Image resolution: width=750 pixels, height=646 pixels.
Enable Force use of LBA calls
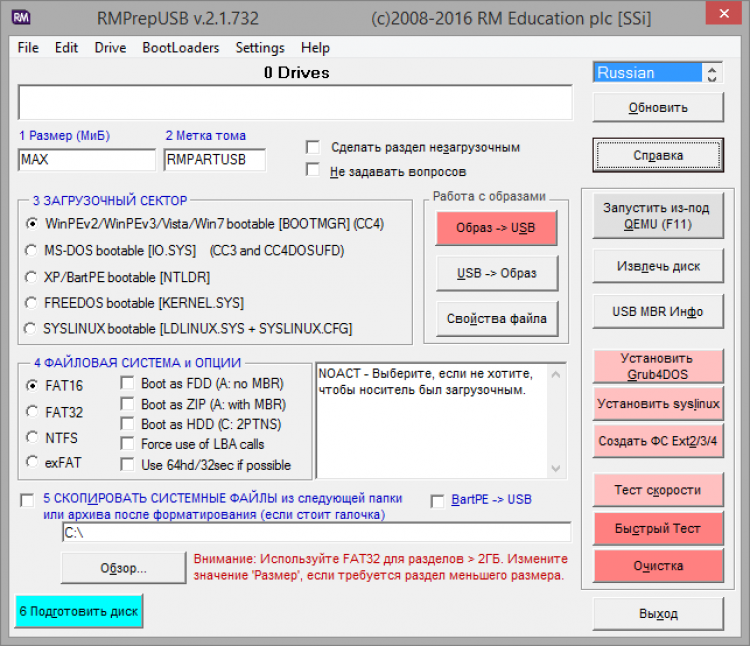click(127, 444)
